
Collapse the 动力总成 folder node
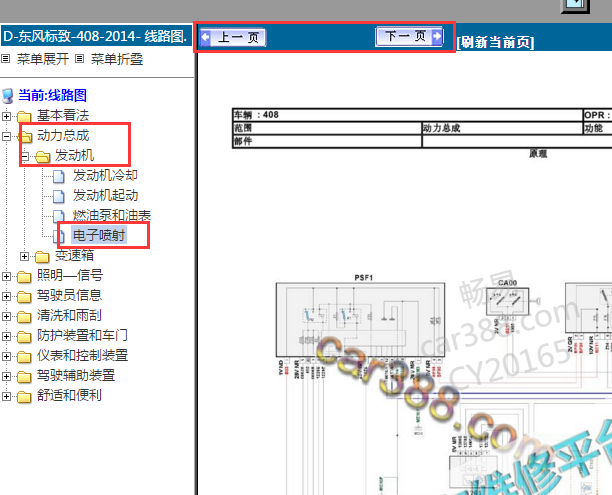tap(6, 136)
